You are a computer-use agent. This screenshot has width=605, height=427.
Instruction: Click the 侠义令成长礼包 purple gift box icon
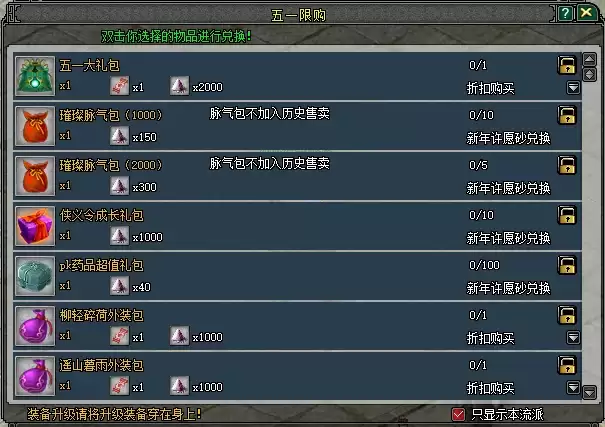(x=35, y=226)
